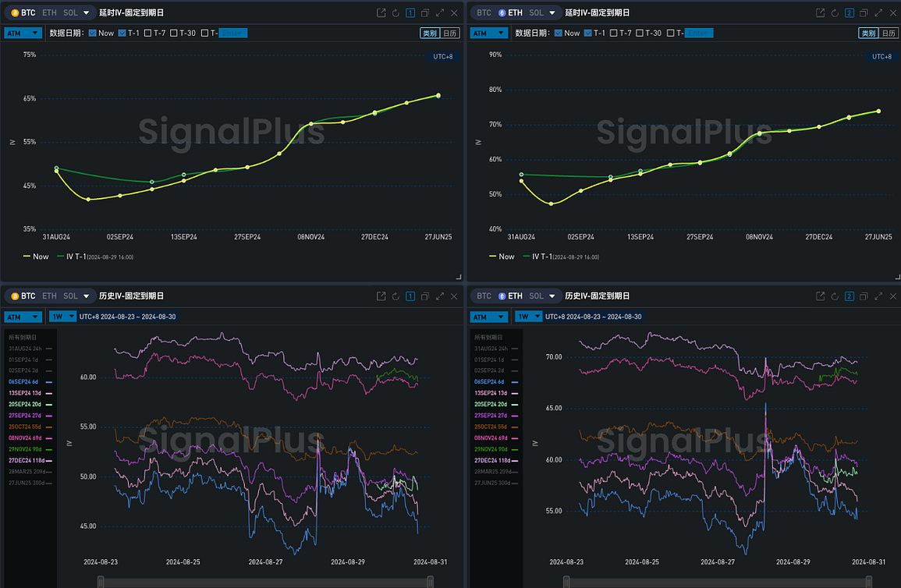Pop out the ETH historical IV panel
Screen dimensions: 901x588
click(x=820, y=296)
